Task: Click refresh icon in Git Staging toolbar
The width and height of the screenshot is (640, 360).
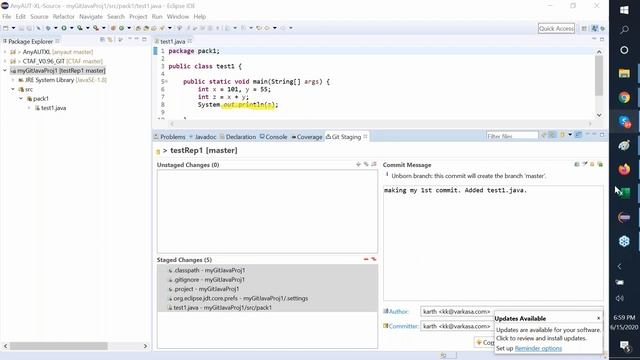Action: click(x=544, y=135)
